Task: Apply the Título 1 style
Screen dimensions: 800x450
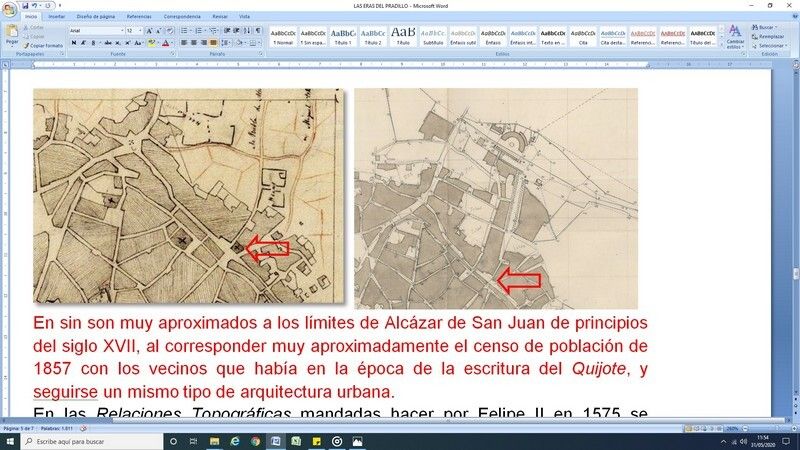Action: pyautogui.click(x=343, y=36)
